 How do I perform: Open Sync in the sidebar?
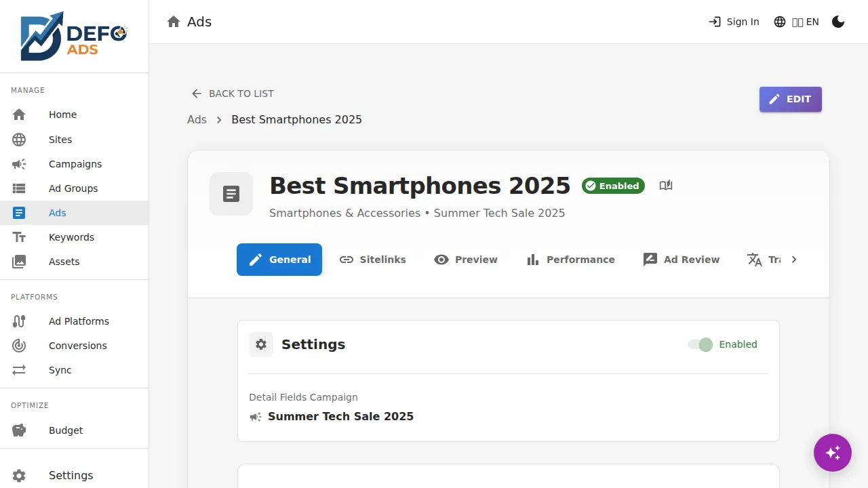(x=75, y=370)
